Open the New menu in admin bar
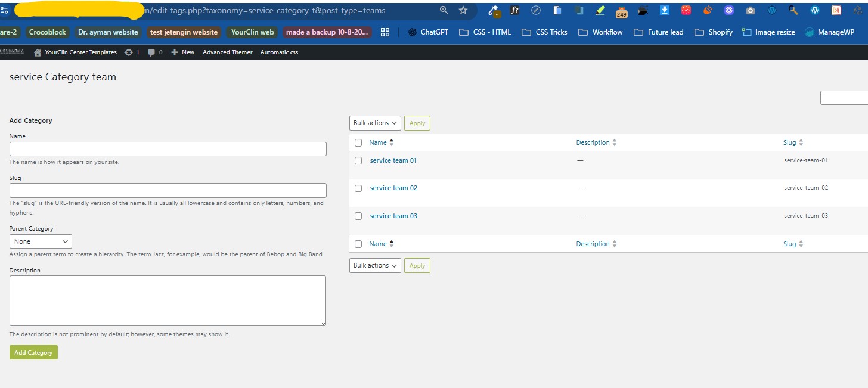 click(183, 52)
